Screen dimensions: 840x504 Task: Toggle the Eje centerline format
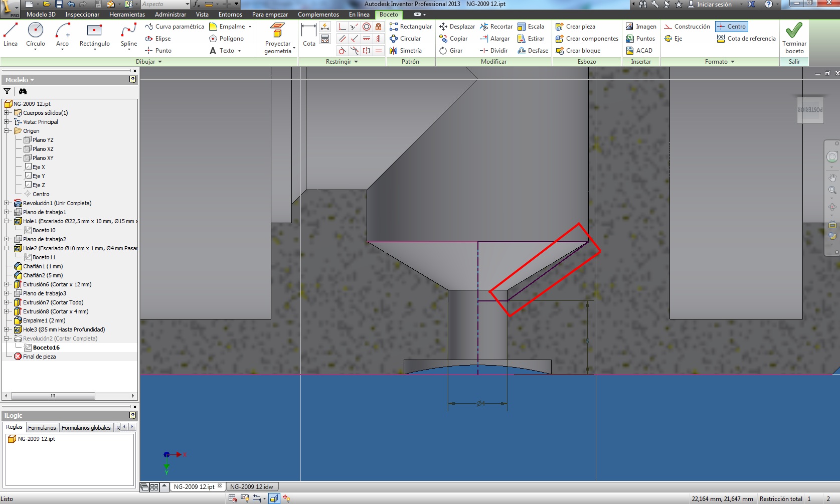[x=673, y=39]
